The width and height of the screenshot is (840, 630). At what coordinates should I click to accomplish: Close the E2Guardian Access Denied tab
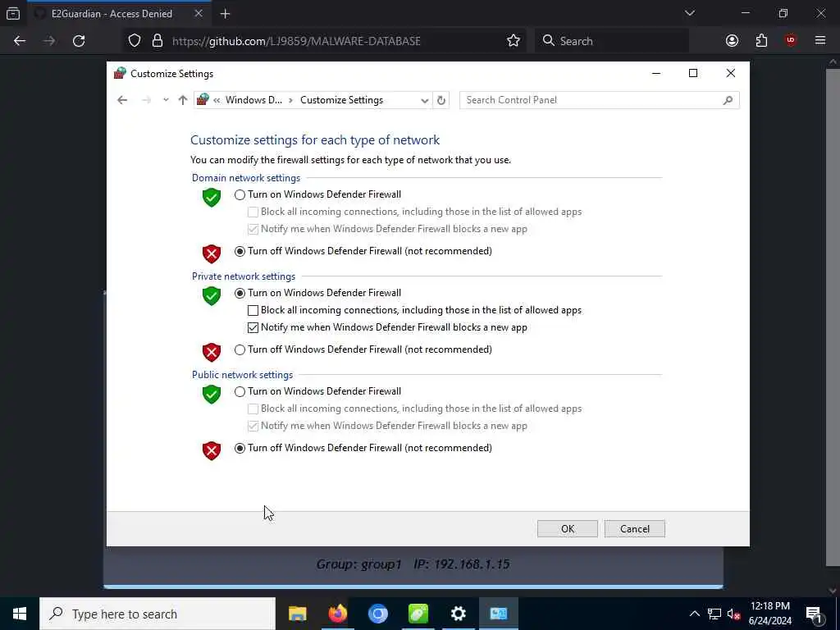click(x=199, y=13)
